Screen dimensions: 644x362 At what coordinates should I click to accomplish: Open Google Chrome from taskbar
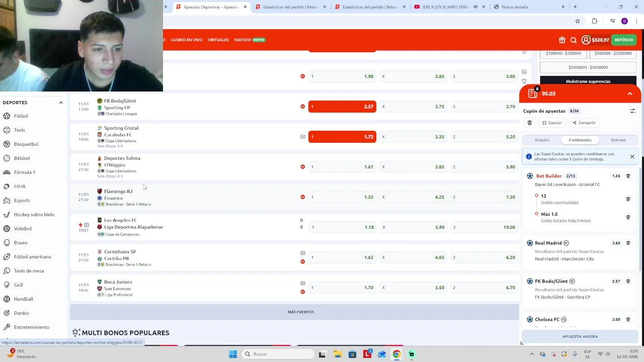click(x=396, y=354)
